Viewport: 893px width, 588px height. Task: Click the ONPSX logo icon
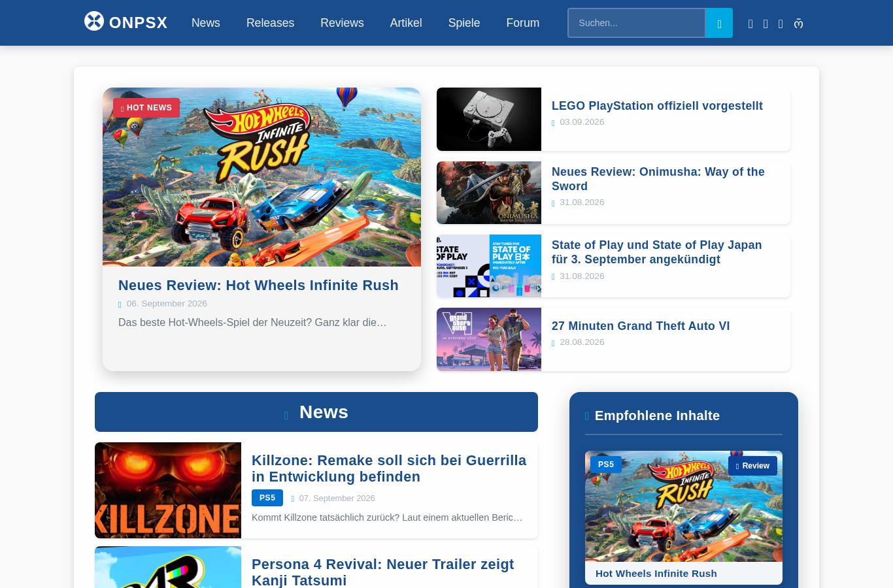pos(94,21)
